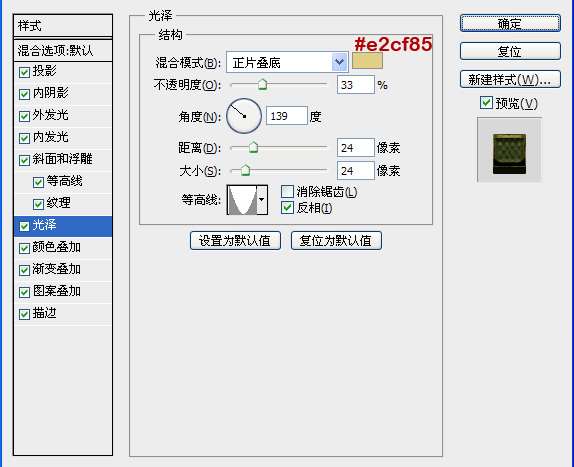This screenshot has width=574, height=467.
Task: Click the 距离 distance value field
Action: (x=355, y=147)
